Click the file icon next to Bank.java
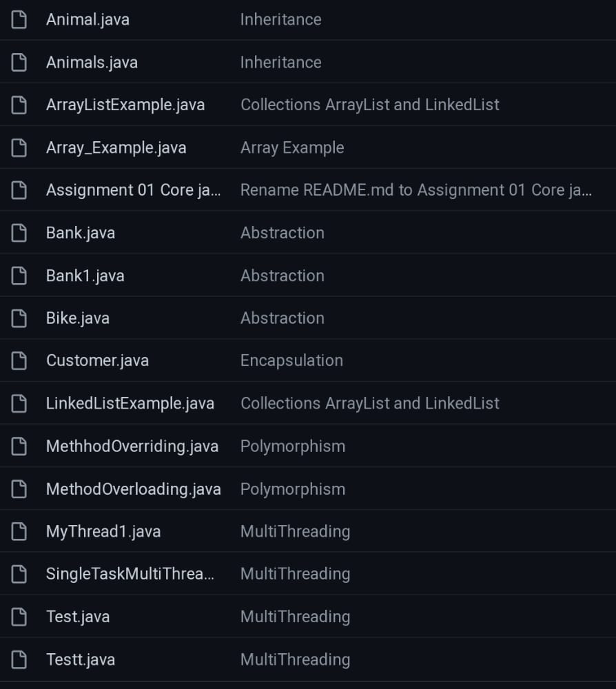 pyautogui.click(x=19, y=233)
